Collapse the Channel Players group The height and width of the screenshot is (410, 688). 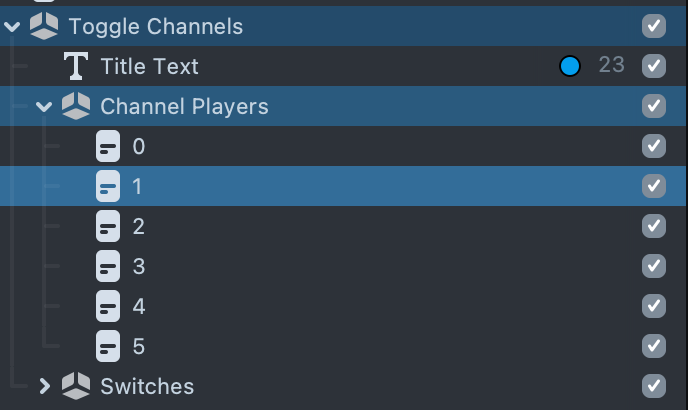tap(45, 106)
